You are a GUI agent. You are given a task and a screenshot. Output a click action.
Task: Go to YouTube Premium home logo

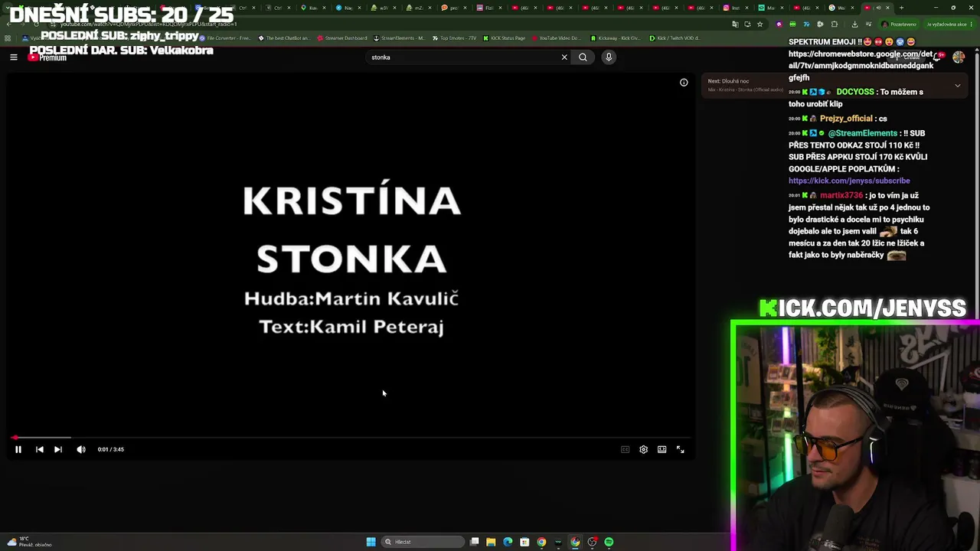pos(47,57)
